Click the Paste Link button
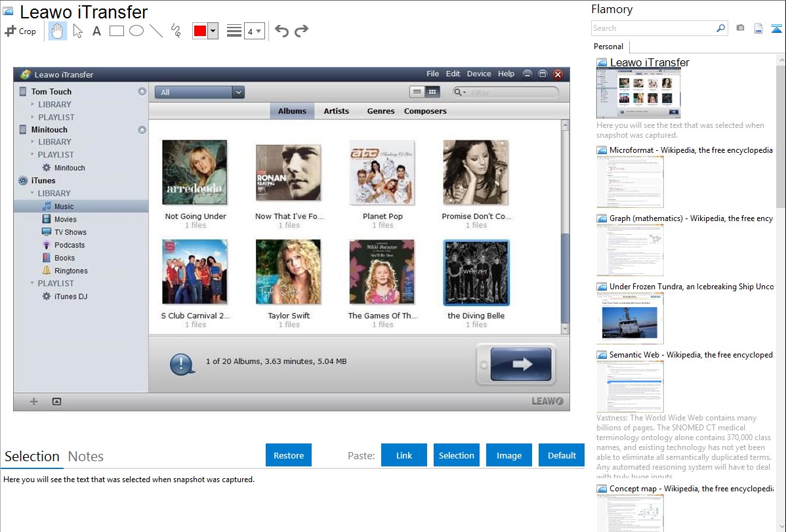The width and height of the screenshot is (786, 532). point(404,455)
